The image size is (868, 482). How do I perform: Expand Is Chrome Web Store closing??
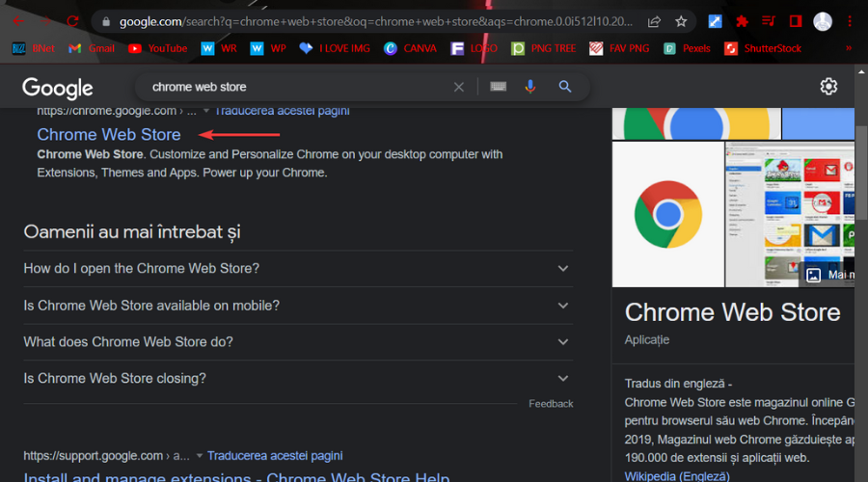point(298,379)
